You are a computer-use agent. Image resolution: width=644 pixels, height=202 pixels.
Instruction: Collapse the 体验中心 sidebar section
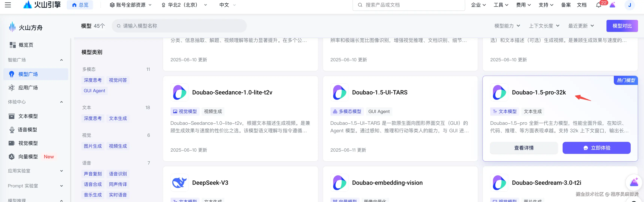tap(61, 102)
